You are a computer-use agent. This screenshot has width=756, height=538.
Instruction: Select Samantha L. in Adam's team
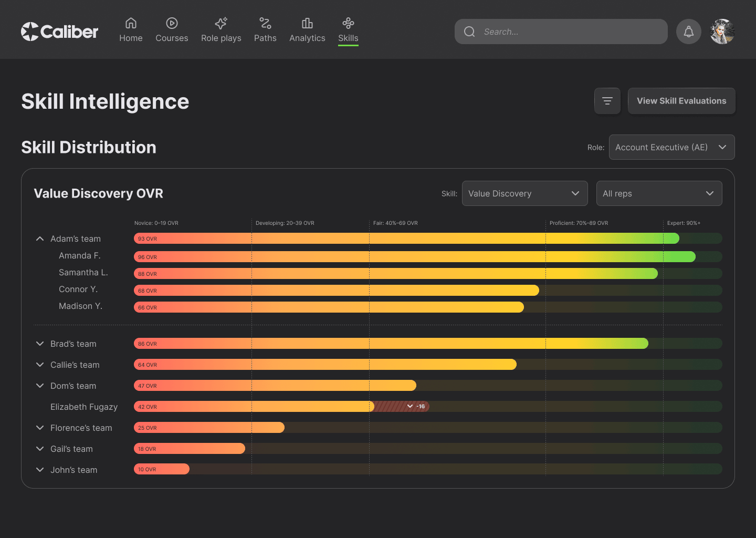coord(83,272)
